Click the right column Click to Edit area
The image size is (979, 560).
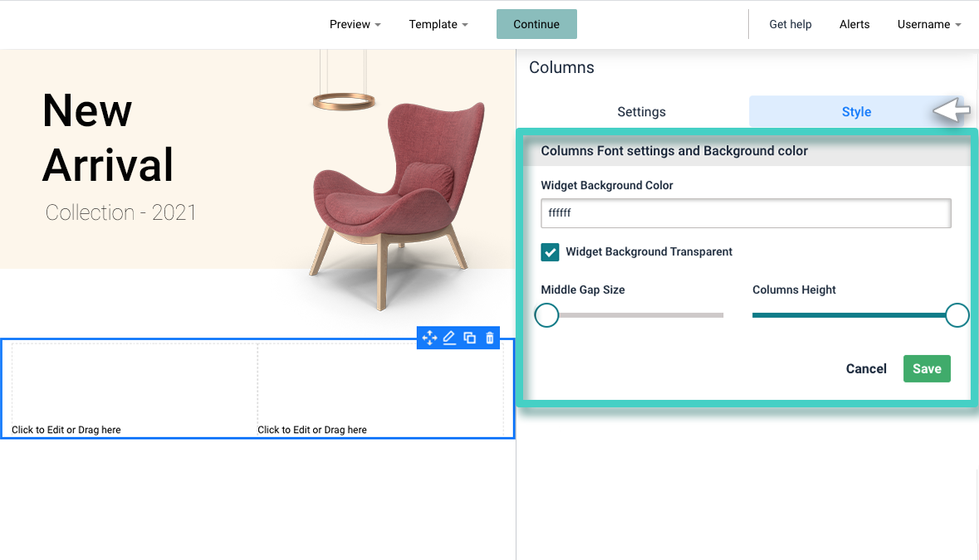pyautogui.click(x=380, y=389)
